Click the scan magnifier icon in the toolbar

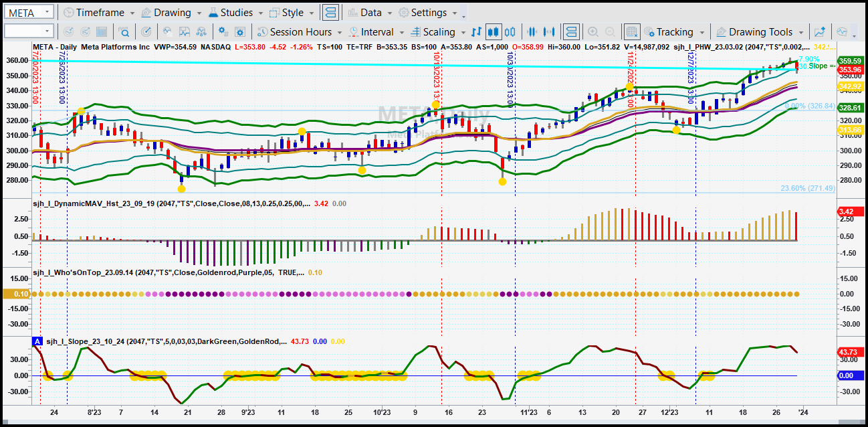pos(124,31)
